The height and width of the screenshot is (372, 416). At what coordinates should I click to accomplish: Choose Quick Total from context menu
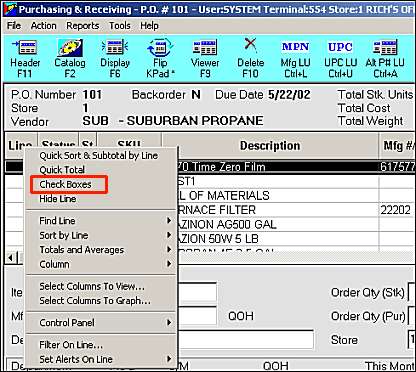100,170
